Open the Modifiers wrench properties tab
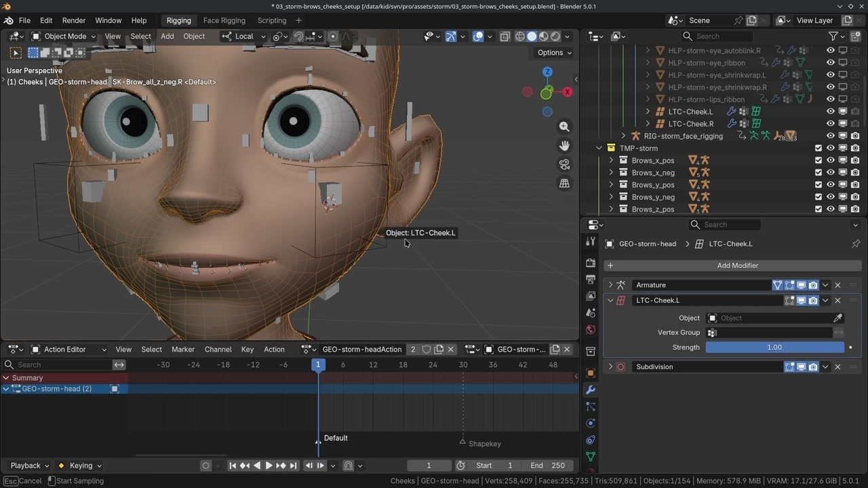Screen dimensions: 868x488 (590, 390)
